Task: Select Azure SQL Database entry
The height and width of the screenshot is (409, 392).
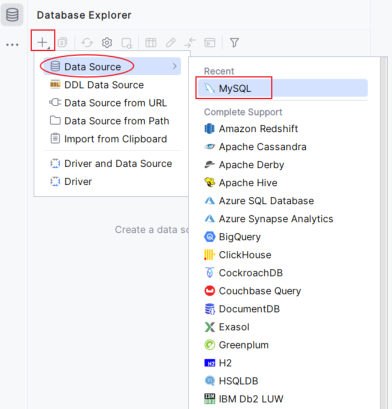Action: [282, 200]
